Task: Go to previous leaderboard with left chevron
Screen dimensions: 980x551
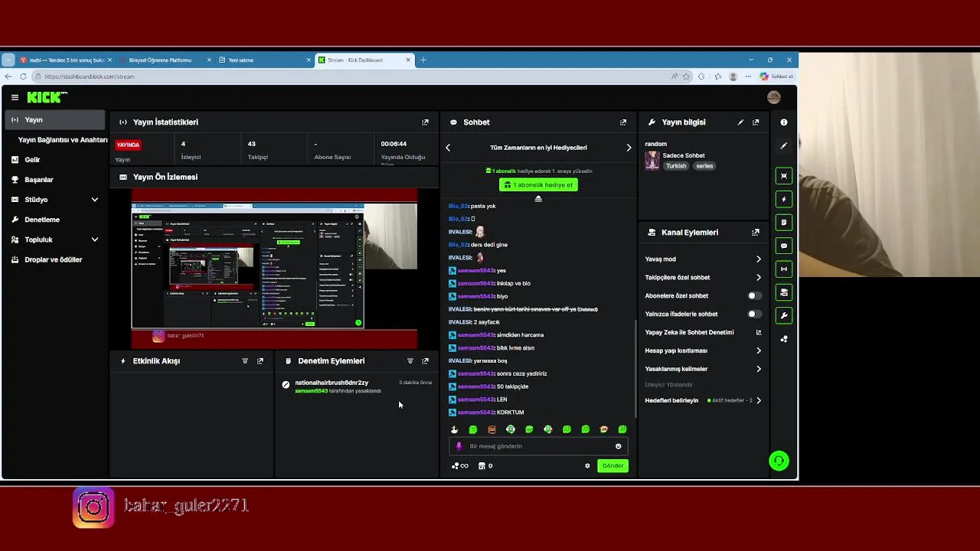Action: tap(448, 148)
